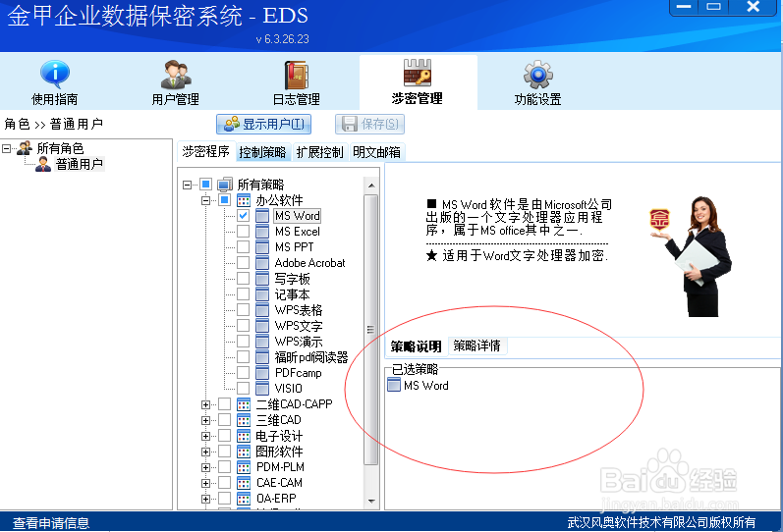Open the 使用指南 guide icon

[54, 75]
